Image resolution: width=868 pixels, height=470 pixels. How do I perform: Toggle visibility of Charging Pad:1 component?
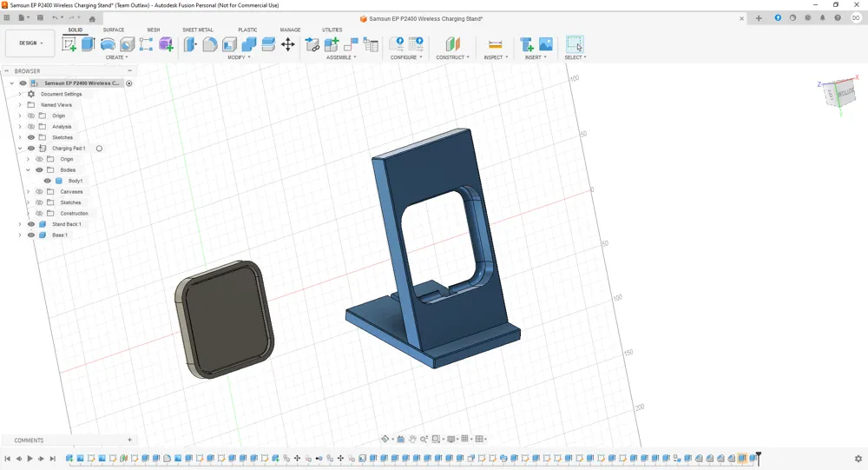pos(31,148)
